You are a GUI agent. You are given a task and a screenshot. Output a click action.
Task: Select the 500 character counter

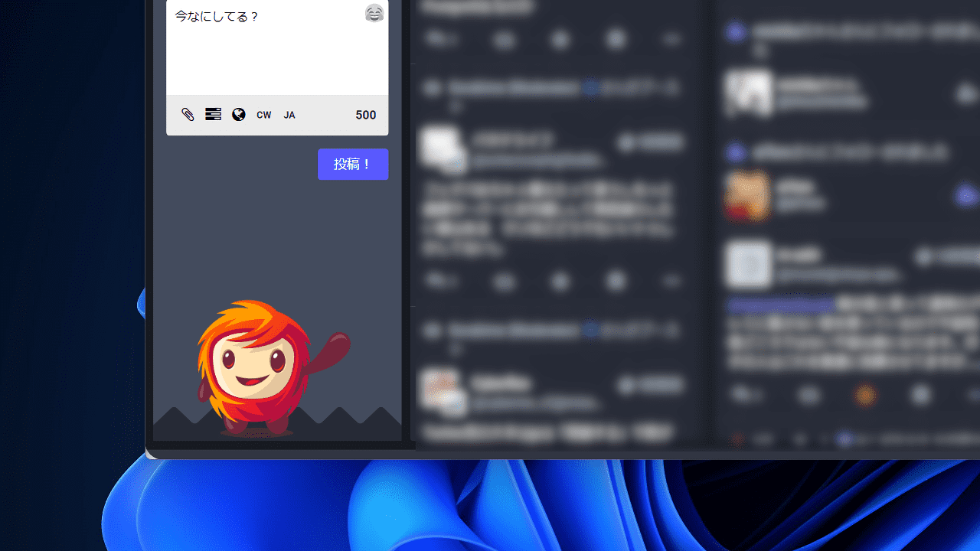click(366, 115)
